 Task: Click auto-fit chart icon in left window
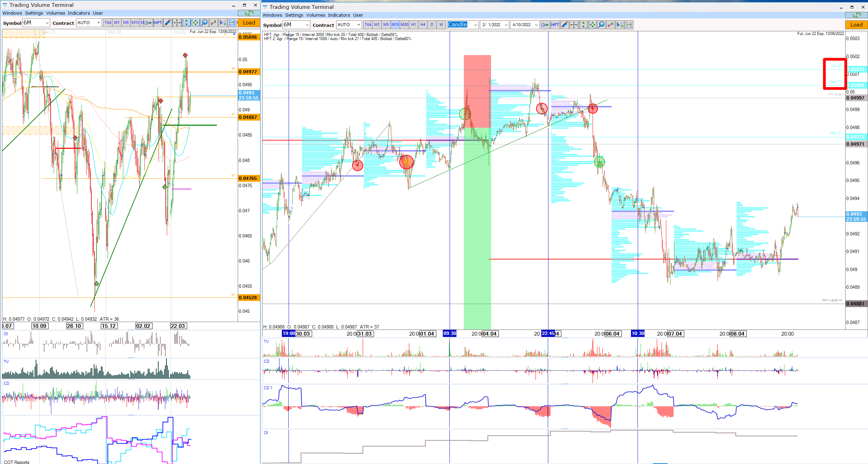(x=195, y=23)
